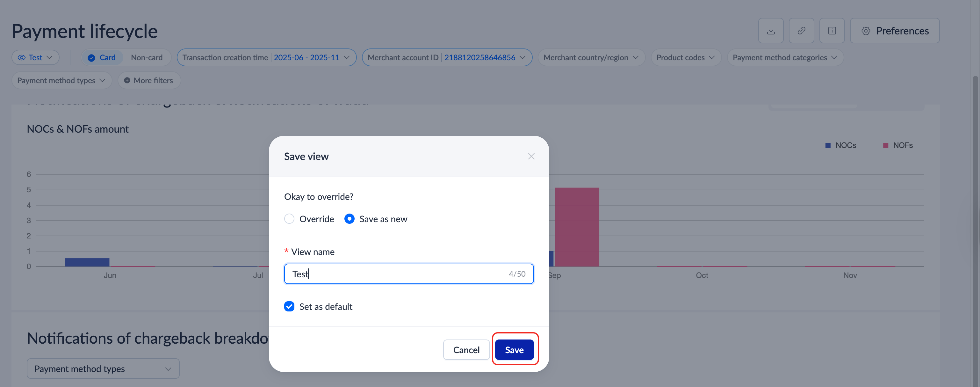Click the NOFs legend color swatch

coord(886,145)
